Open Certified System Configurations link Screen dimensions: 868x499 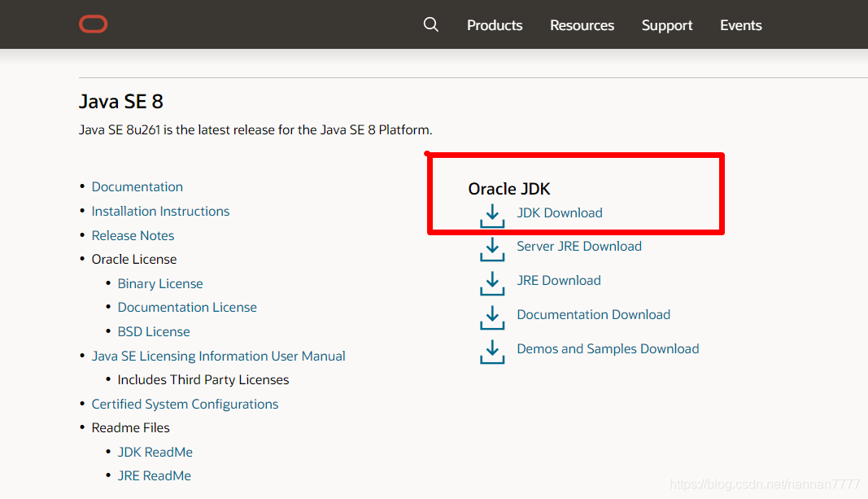click(x=185, y=405)
